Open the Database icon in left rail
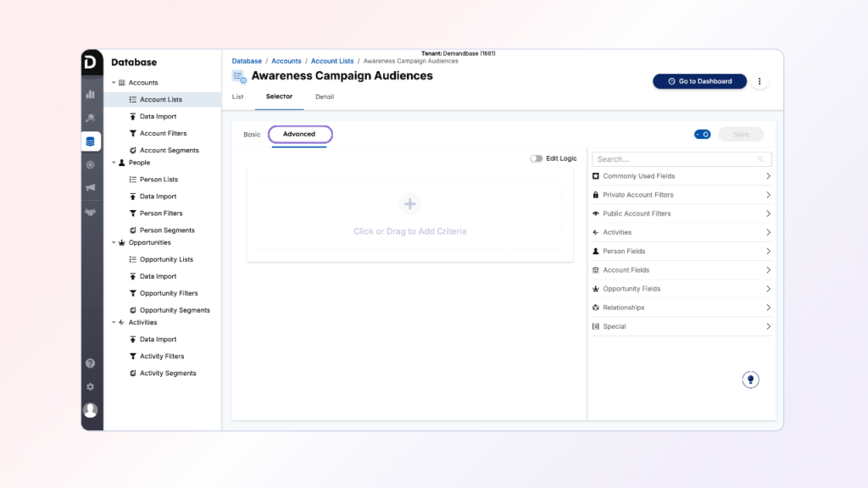This screenshot has height=488, width=868. point(91,141)
